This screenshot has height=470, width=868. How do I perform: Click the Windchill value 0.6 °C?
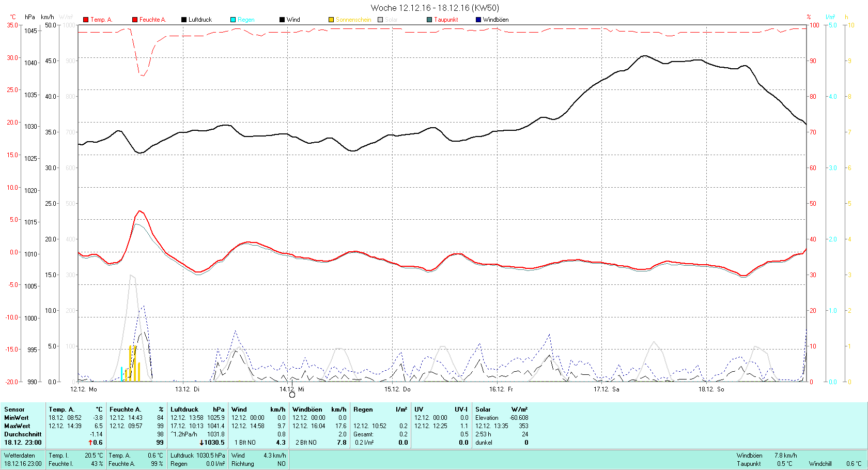click(x=854, y=464)
